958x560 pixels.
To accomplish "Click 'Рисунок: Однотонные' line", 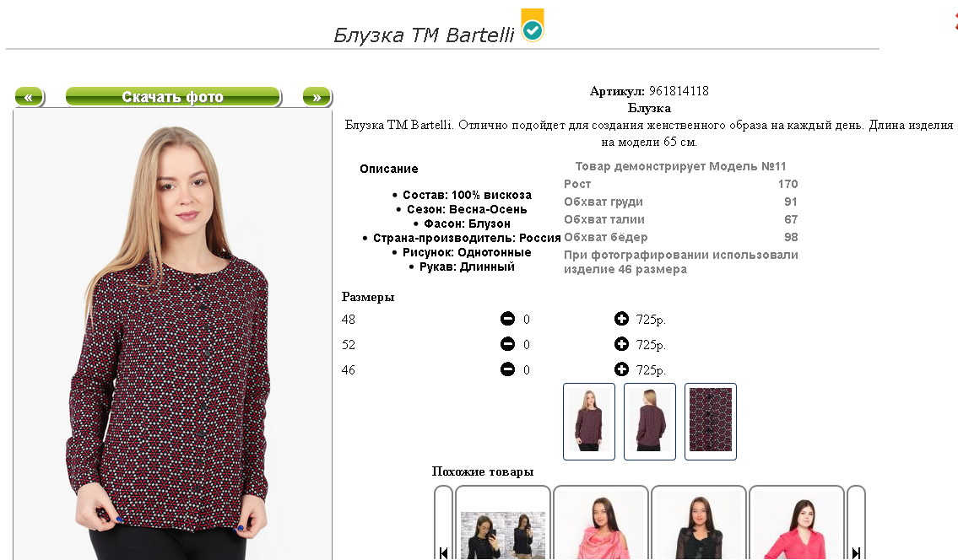I will click(467, 252).
